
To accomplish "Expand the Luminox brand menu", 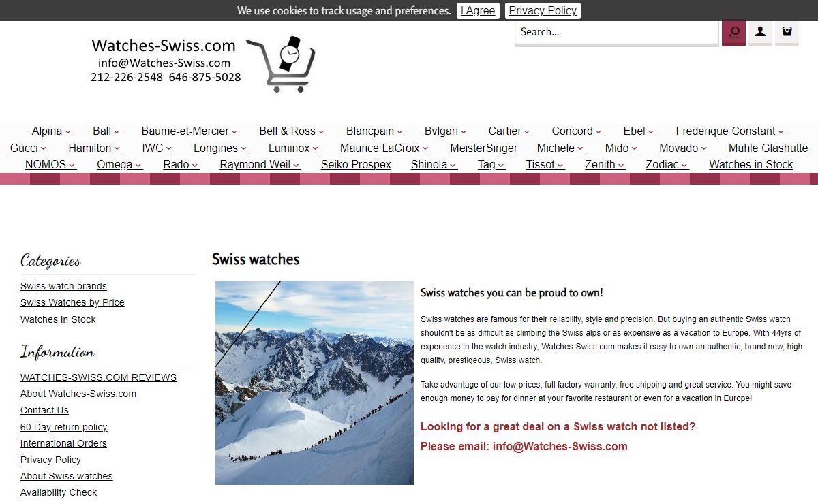I will pos(294,148).
